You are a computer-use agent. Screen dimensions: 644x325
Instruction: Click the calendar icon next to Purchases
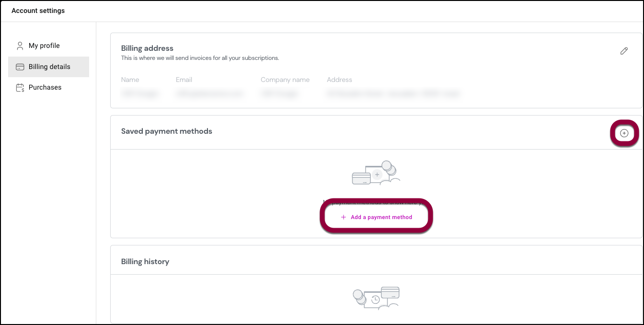(x=20, y=88)
